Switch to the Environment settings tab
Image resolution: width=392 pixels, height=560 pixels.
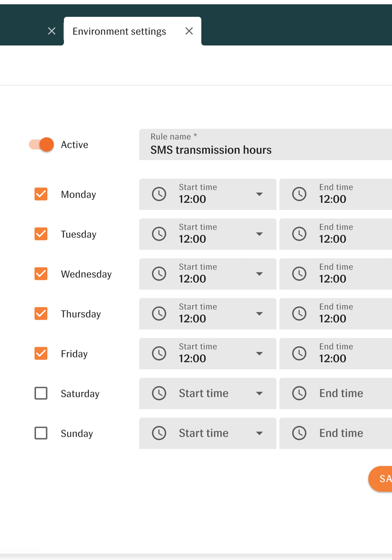tap(119, 31)
